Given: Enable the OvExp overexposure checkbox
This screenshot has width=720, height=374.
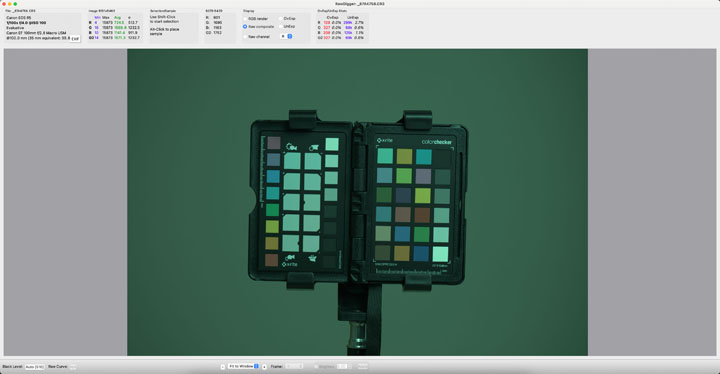Looking at the screenshot, I should 281,19.
